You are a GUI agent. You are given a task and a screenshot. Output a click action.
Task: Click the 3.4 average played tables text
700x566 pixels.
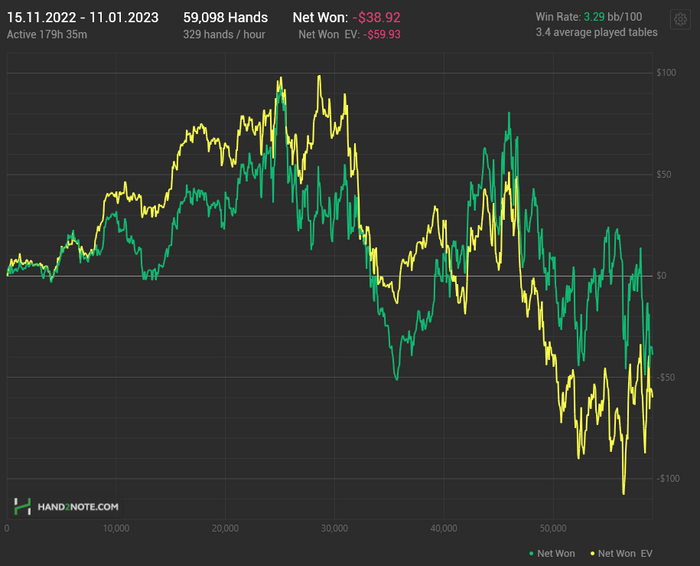pos(596,32)
